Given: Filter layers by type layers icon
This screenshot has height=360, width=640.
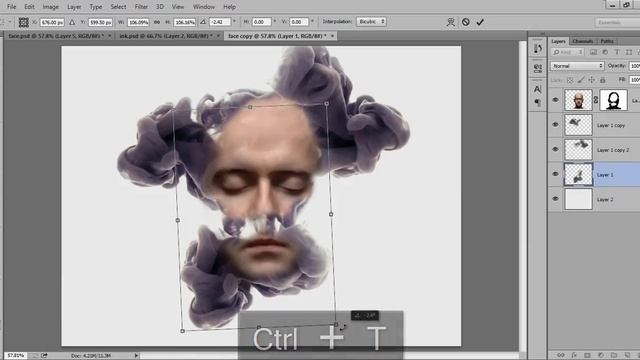Looking at the screenshot, I should 617,52.
